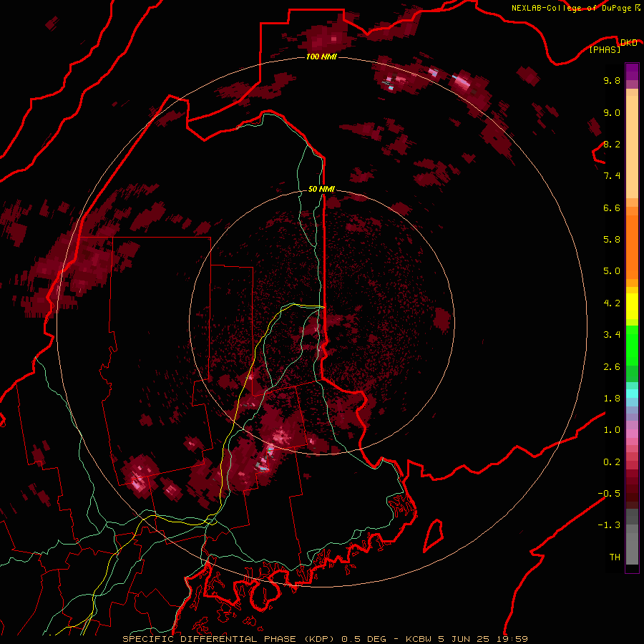Select the 5.0 color scale value
Viewport: 644px width, 644px height.
[612, 271]
